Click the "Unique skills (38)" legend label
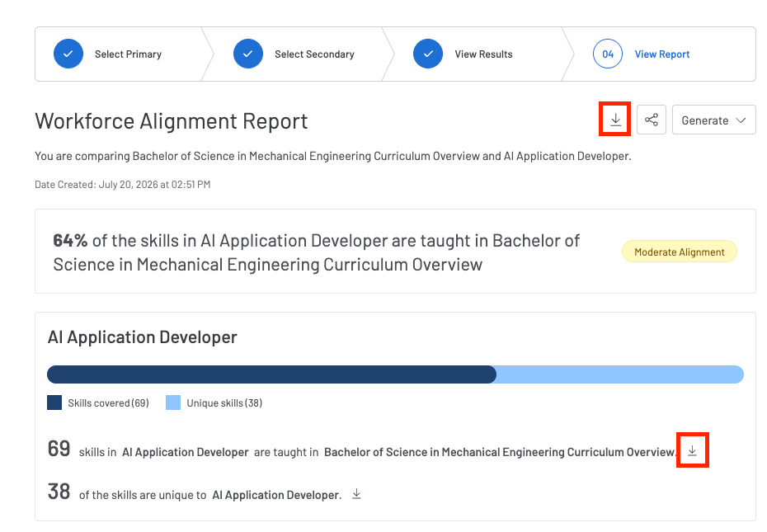Viewport: 767px width, 532px height. pyautogui.click(x=224, y=403)
